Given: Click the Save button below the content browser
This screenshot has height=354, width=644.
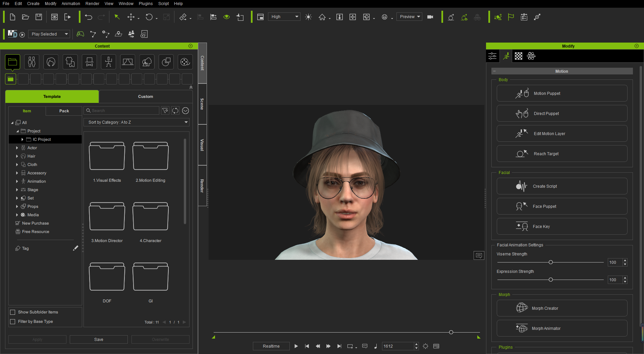Looking at the screenshot, I should click(99, 339).
